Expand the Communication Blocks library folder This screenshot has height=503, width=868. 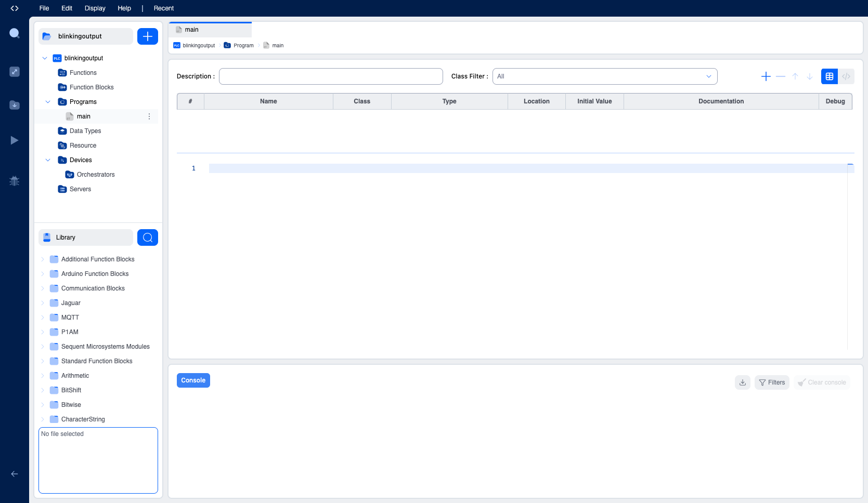coord(43,288)
